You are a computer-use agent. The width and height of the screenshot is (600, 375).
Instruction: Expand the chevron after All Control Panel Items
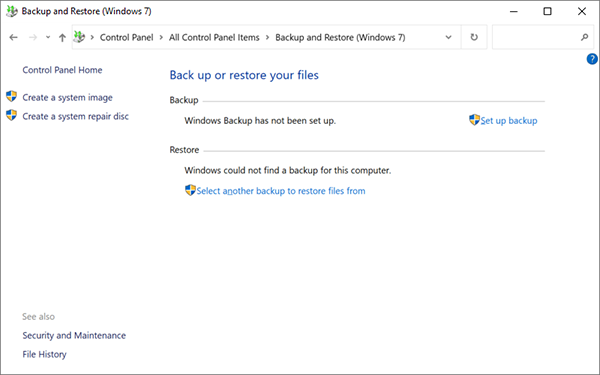coord(267,38)
